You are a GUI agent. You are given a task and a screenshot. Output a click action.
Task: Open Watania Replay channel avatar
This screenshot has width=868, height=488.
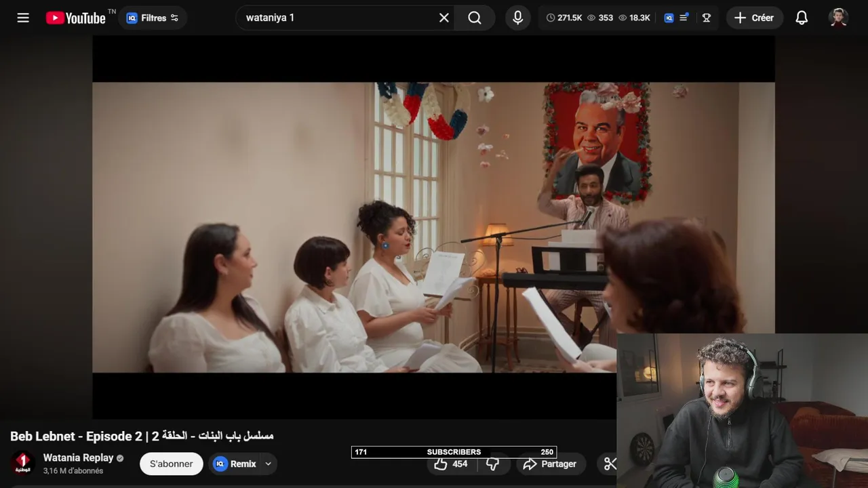coord(23,464)
